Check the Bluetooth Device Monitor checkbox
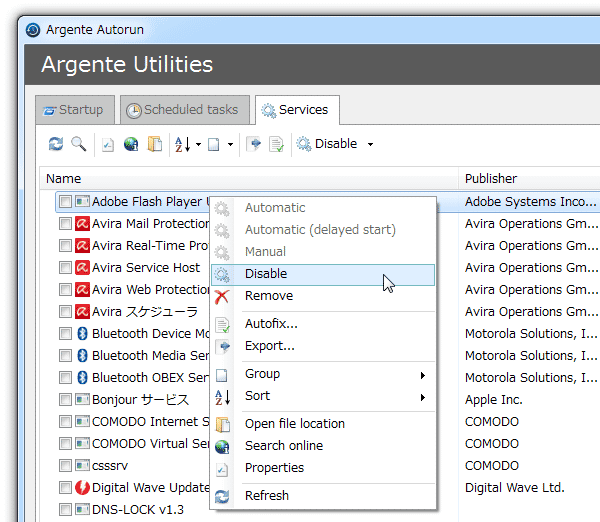Viewport: 600px width, 522px height. [65, 334]
